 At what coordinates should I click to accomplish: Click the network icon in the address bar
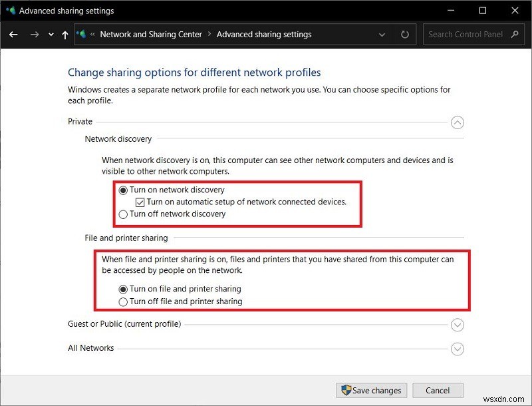[81, 34]
